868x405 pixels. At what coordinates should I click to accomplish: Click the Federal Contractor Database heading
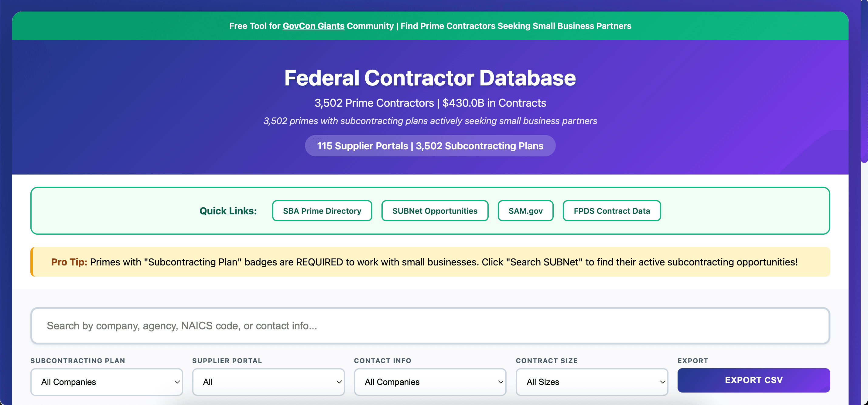(x=430, y=78)
